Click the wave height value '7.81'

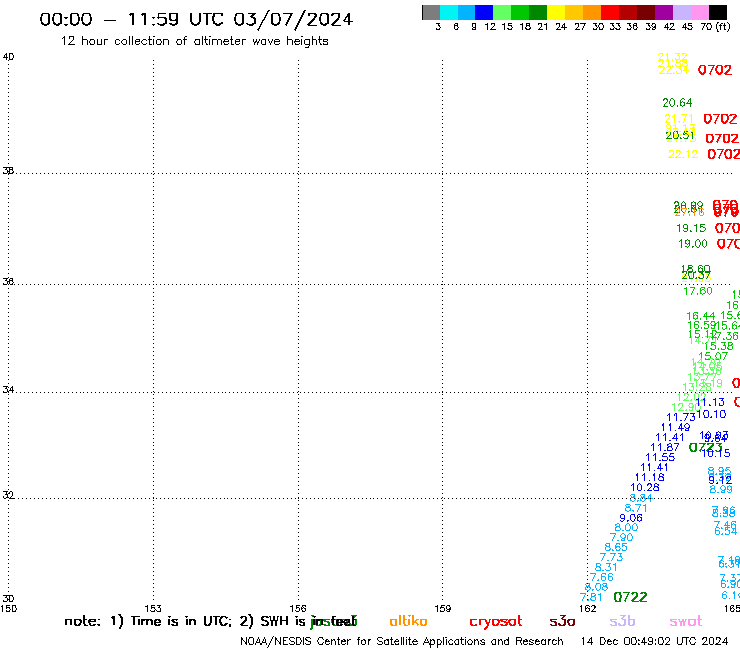pyautogui.click(x=591, y=597)
